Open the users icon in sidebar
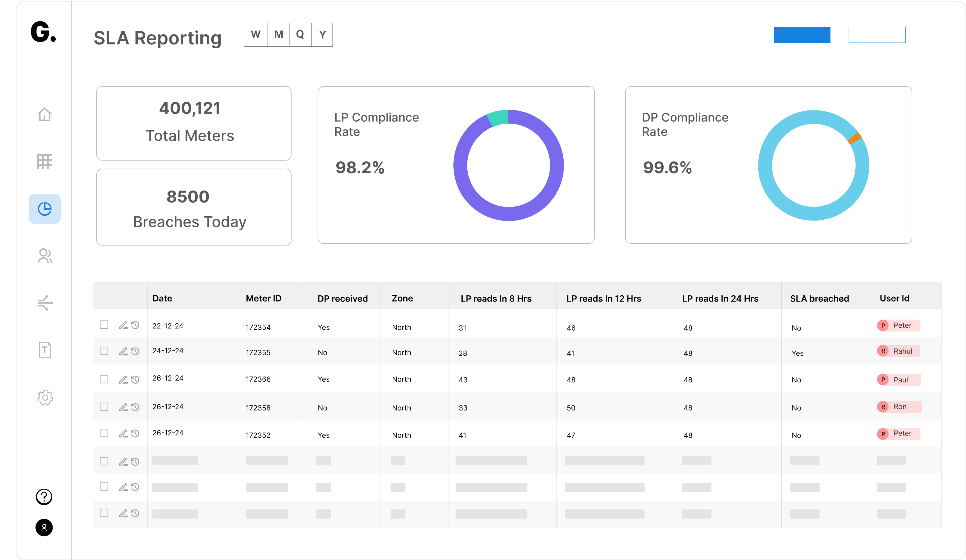The height and width of the screenshot is (560, 966). click(x=45, y=256)
